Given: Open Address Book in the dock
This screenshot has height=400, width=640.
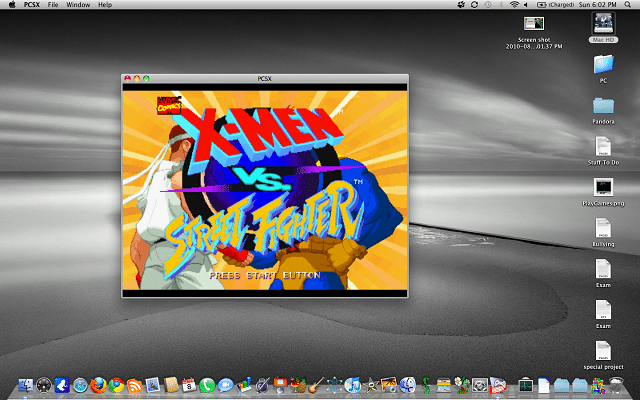Looking at the screenshot, I should click(x=171, y=385).
